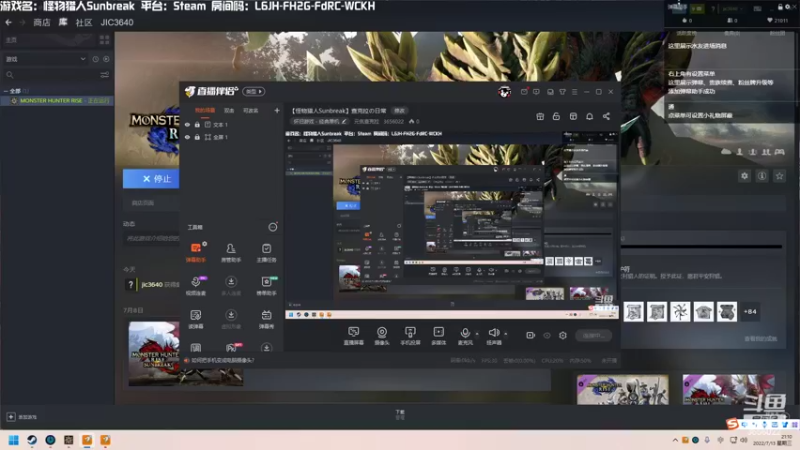Add a 直播屏幕 screen capture source
The height and width of the screenshot is (450, 800).
(x=353, y=336)
